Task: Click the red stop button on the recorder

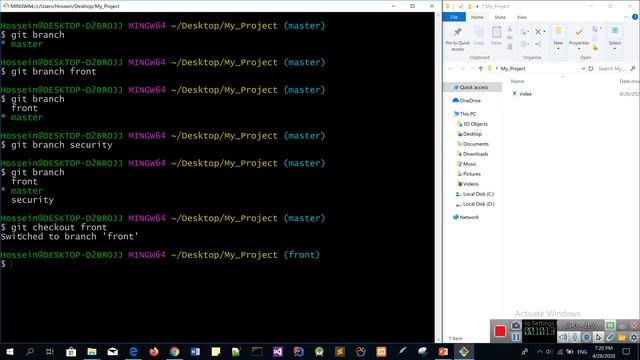Action: coord(500,331)
